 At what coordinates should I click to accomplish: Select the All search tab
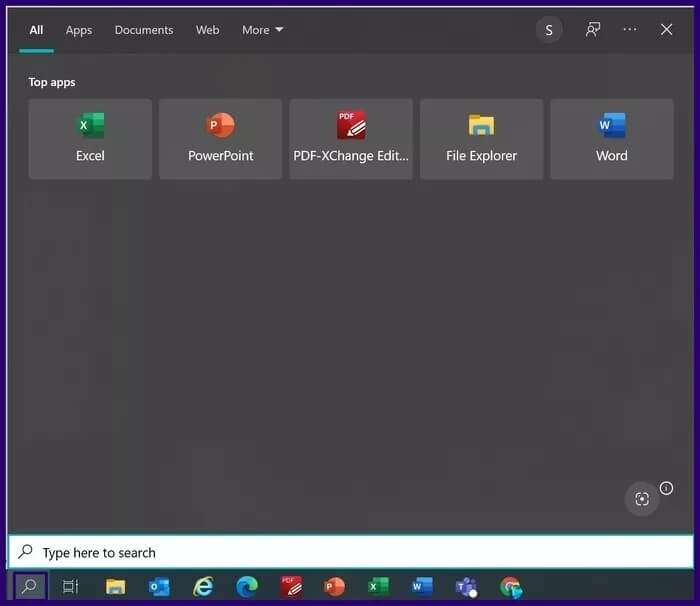point(36,30)
